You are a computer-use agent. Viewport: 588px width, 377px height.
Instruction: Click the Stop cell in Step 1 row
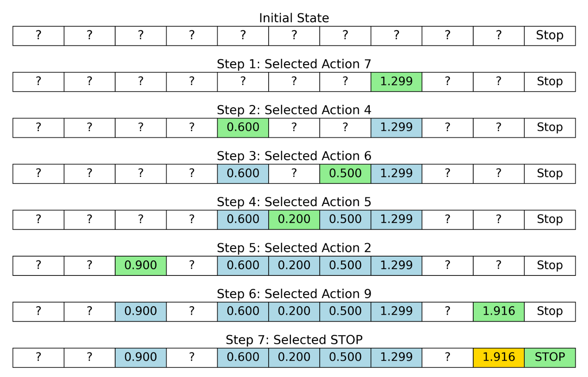tap(549, 81)
